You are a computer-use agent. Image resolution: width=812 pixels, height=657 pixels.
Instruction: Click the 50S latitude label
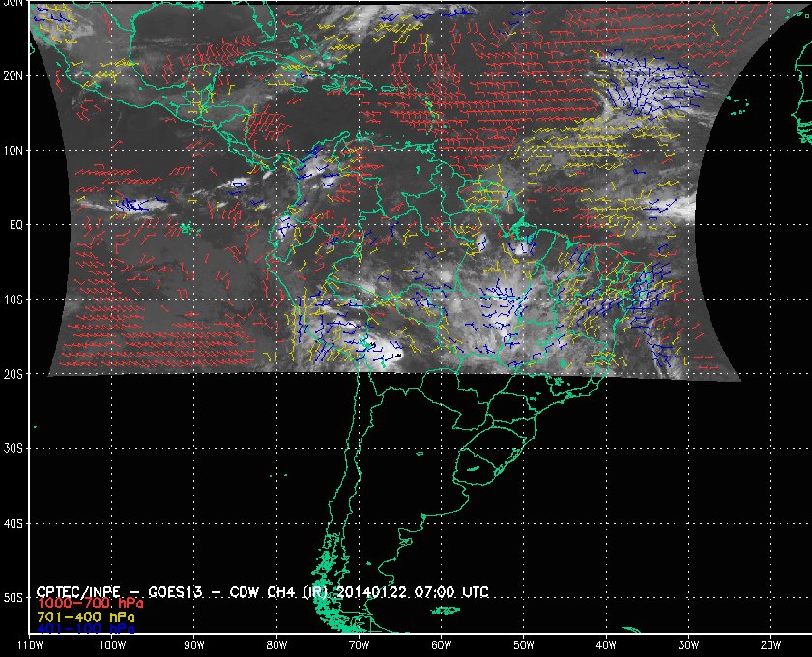[13, 597]
